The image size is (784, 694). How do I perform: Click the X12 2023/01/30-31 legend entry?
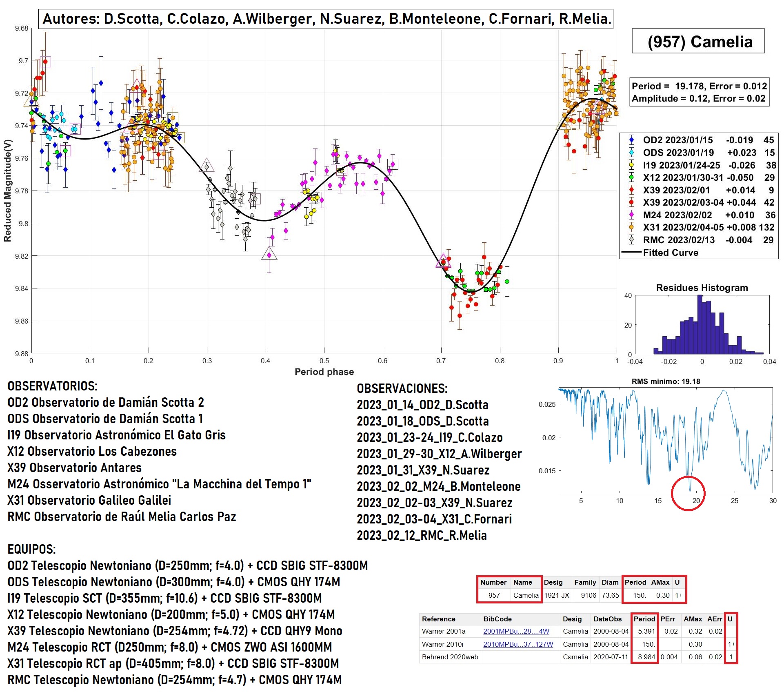point(699,177)
